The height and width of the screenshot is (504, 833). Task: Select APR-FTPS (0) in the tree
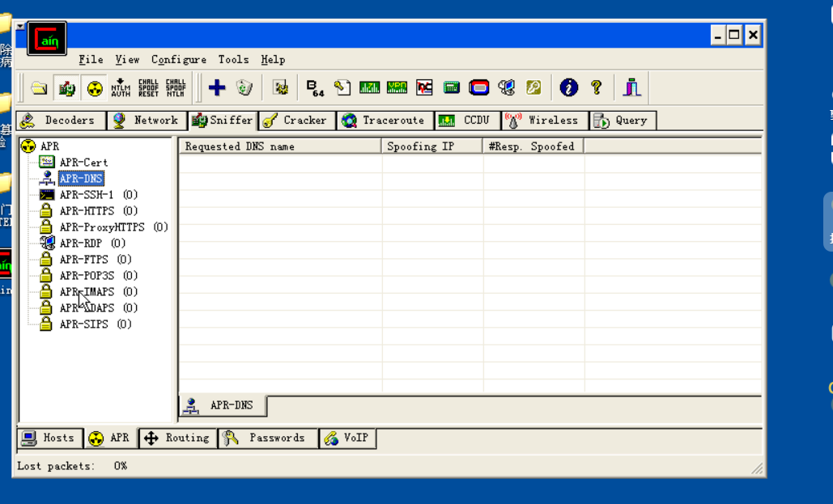95,260
